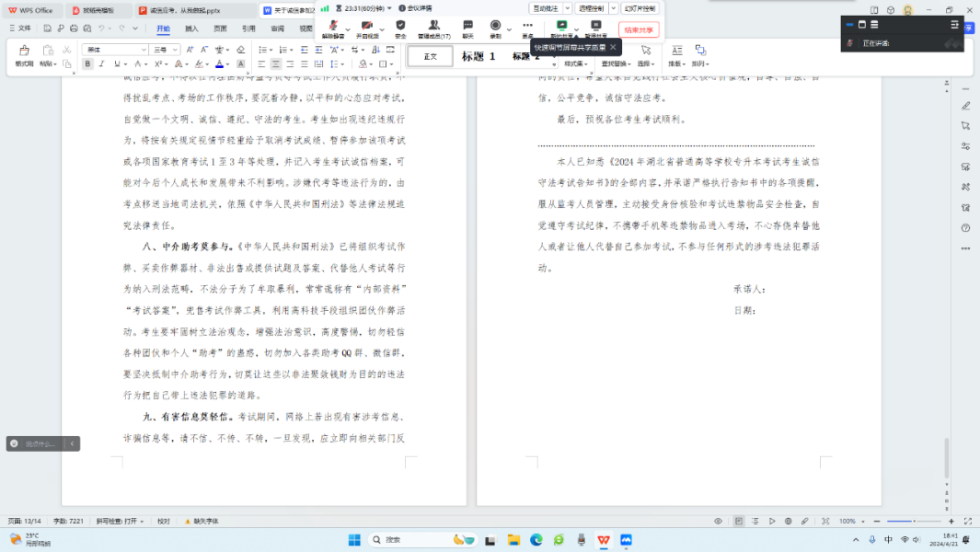Click the red 结束共享 button

[638, 29]
